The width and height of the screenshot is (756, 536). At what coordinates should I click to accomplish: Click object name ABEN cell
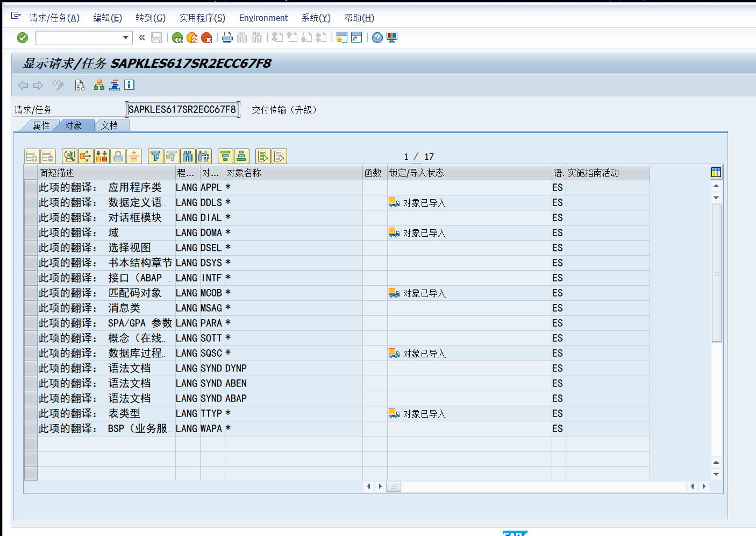point(294,383)
